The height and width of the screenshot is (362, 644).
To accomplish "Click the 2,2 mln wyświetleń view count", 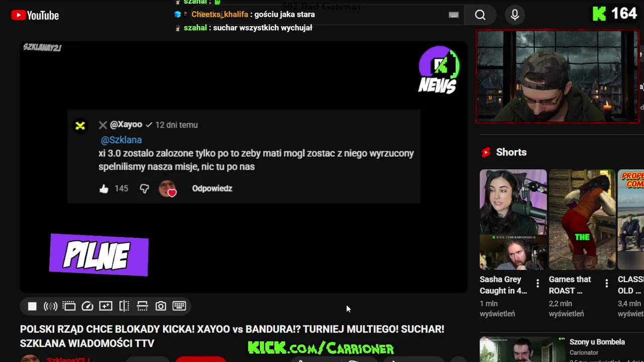I will point(567,309).
